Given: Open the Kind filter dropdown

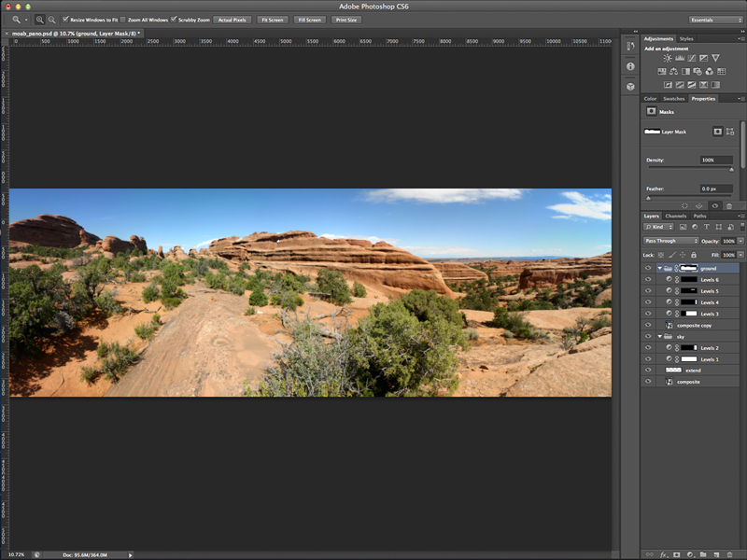Looking at the screenshot, I should point(658,227).
